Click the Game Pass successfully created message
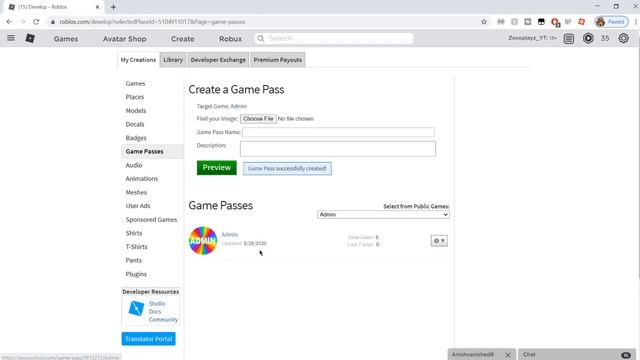640x360 pixels. click(287, 169)
